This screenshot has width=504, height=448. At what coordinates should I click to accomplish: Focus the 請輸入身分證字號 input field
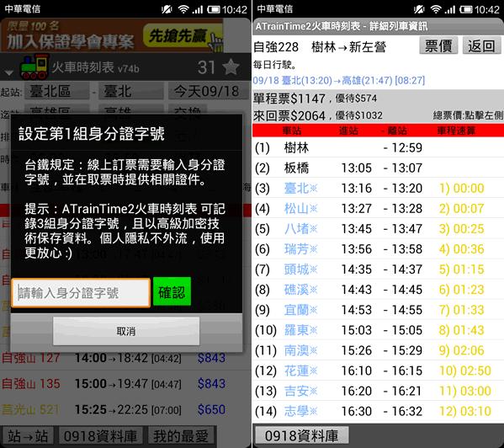click(x=81, y=293)
